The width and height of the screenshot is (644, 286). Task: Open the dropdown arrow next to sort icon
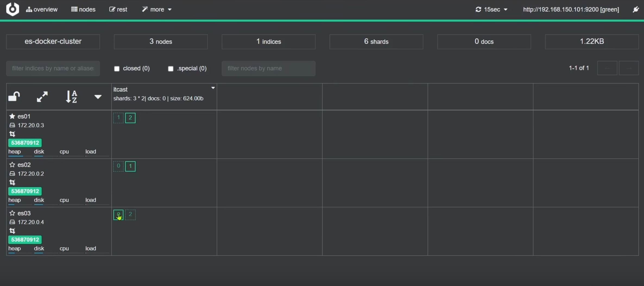[98, 97]
